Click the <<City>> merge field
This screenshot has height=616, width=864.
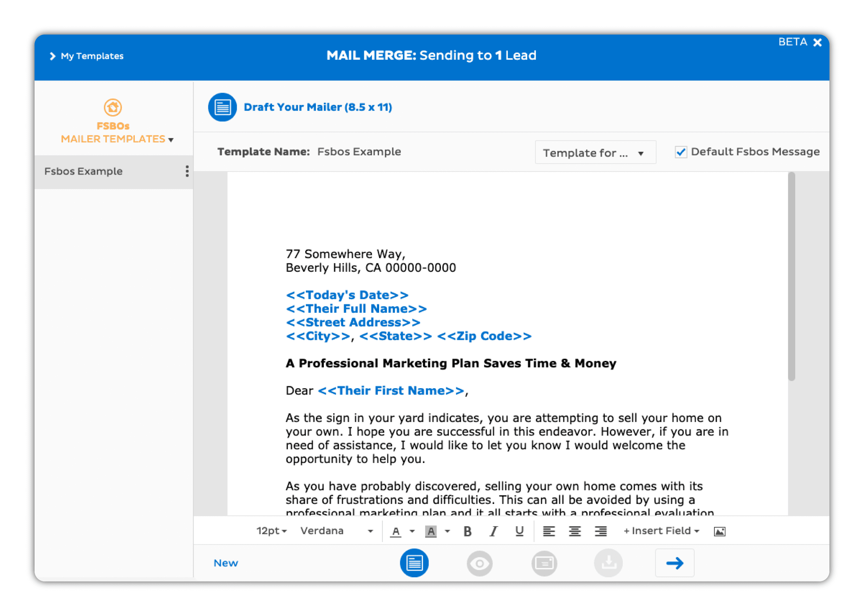[x=318, y=336]
